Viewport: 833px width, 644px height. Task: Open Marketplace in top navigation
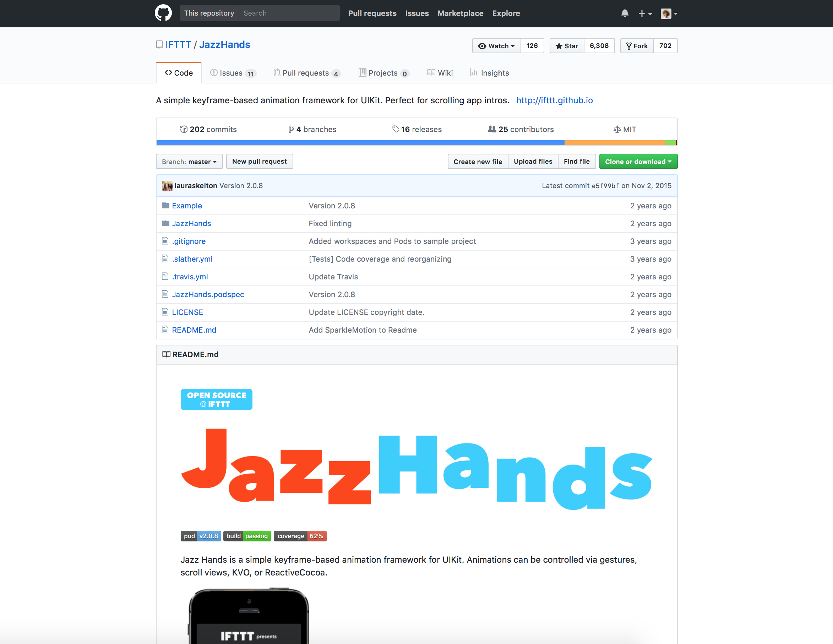click(461, 13)
